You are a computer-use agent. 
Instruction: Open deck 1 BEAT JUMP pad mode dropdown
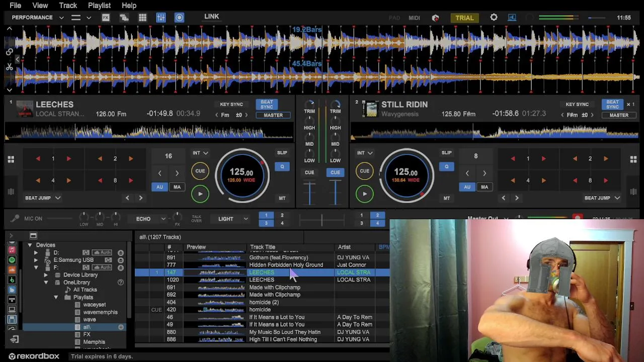(43, 198)
